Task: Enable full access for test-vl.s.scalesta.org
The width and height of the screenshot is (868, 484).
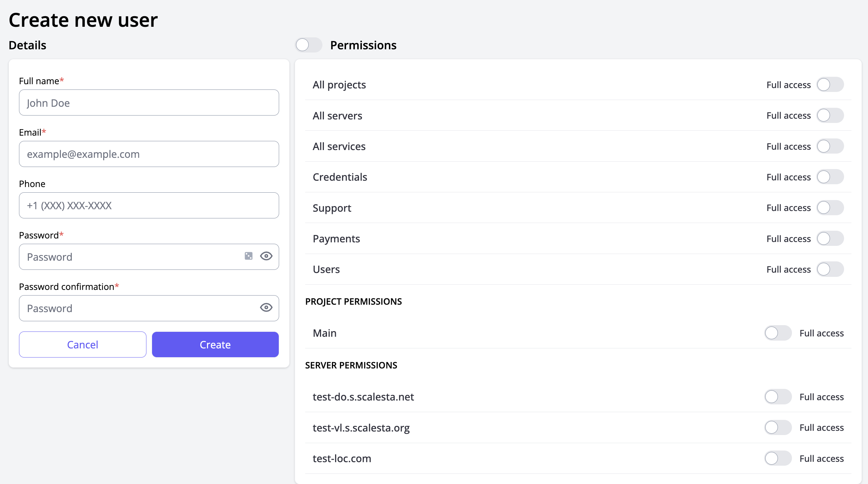Action: 778,428
